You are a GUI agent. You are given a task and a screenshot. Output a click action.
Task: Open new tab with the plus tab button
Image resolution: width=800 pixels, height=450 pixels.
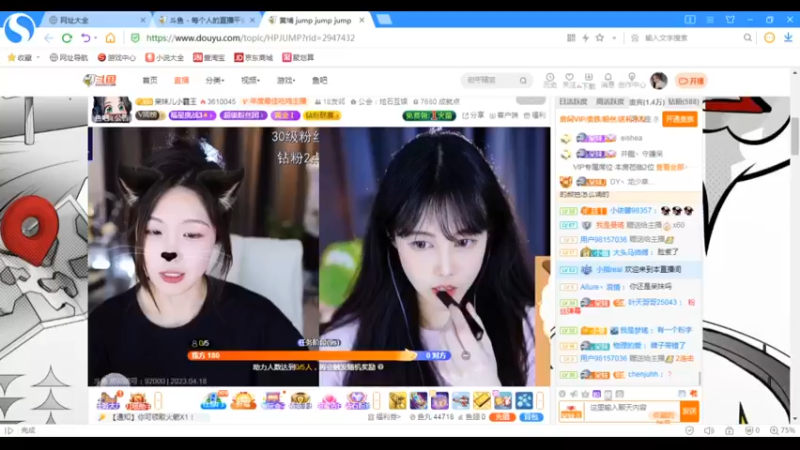coord(384,20)
